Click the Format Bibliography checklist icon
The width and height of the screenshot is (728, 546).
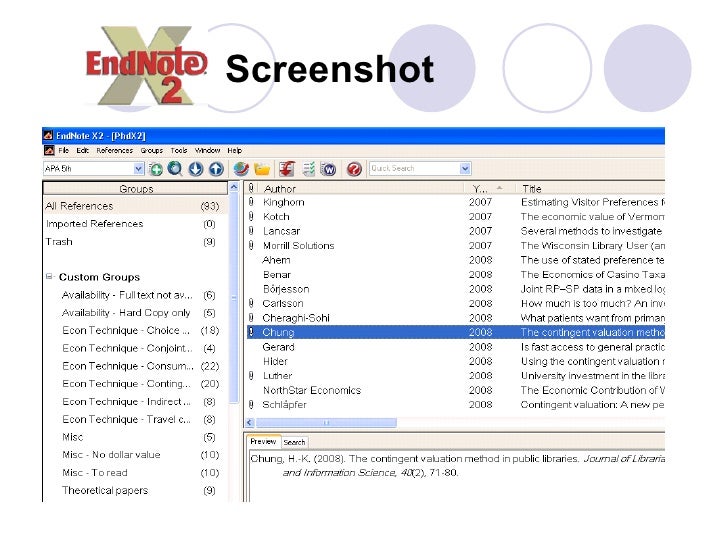pos(309,169)
